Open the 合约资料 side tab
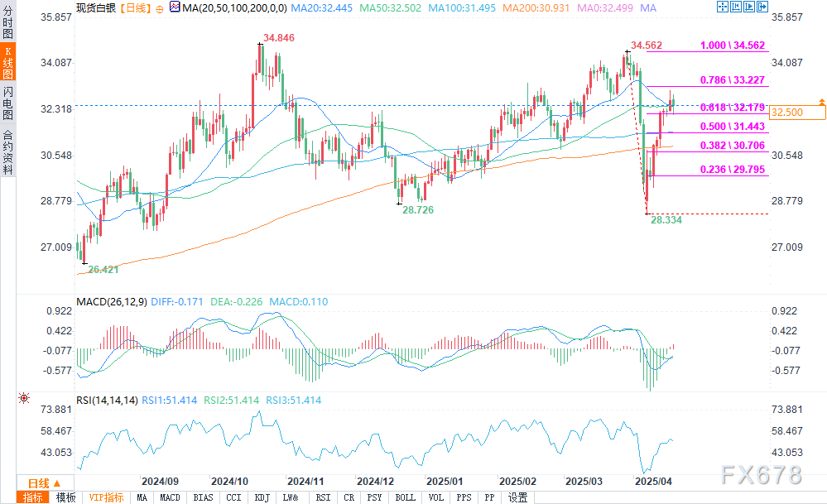The image size is (827, 504). [x=7, y=151]
